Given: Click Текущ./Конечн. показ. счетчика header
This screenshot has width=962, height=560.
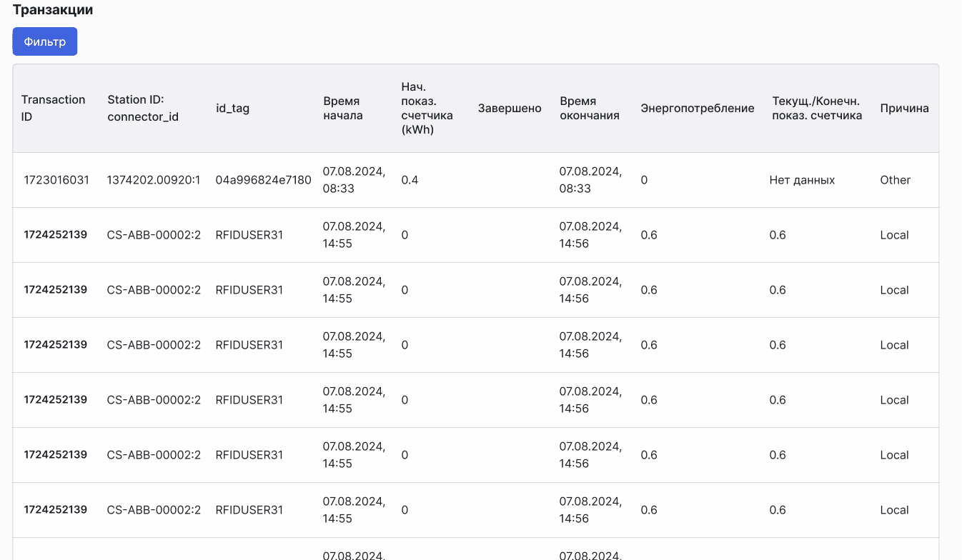Looking at the screenshot, I should [817, 108].
